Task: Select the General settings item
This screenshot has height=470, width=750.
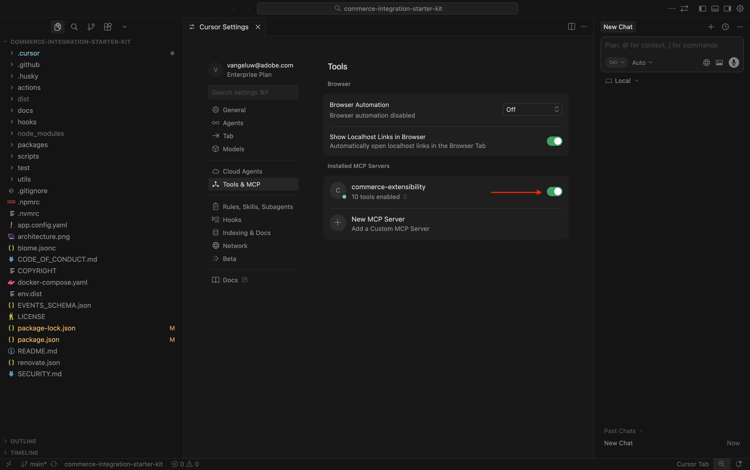Action: (253, 110)
